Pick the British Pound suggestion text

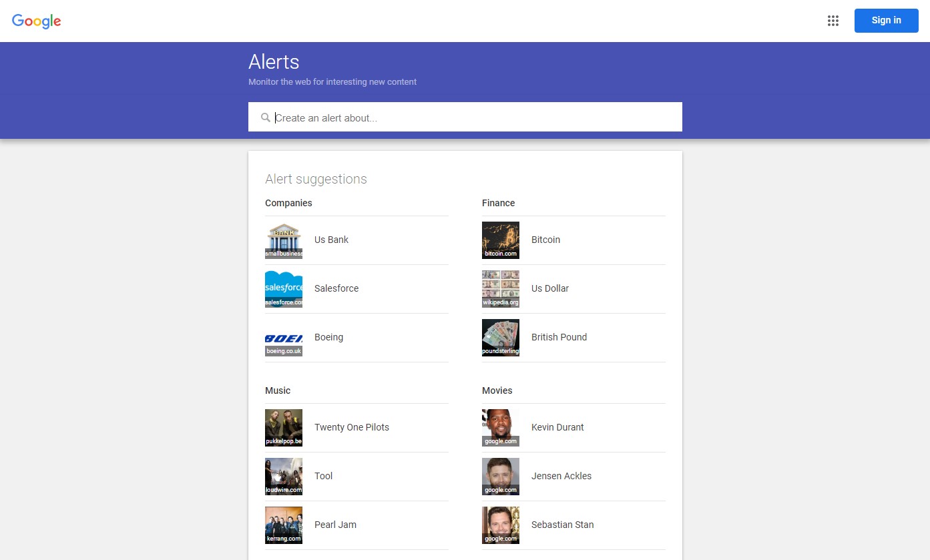(x=559, y=337)
